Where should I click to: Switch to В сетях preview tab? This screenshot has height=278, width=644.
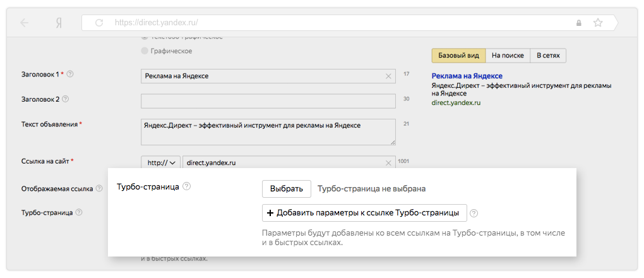coord(548,56)
